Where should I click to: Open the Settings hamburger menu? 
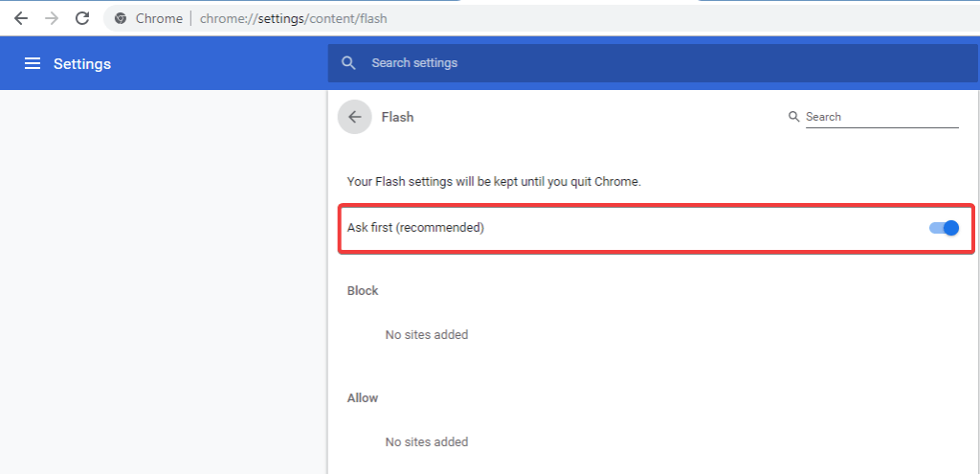click(33, 63)
